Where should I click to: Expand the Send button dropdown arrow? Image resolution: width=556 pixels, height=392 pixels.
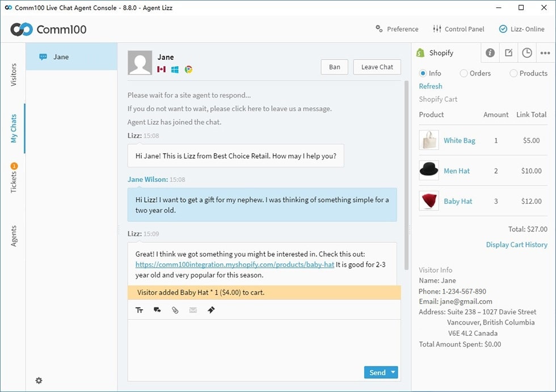[393, 372]
